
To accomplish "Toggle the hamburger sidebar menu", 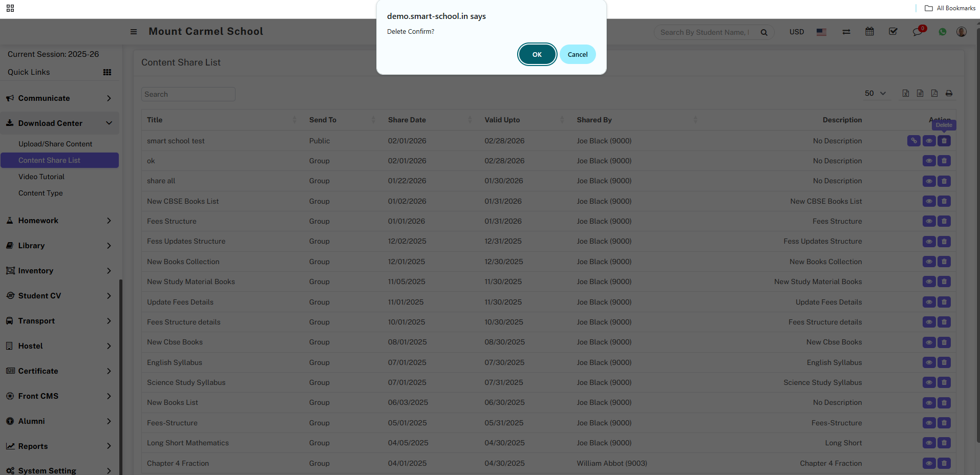I will [x=134, y=32].
